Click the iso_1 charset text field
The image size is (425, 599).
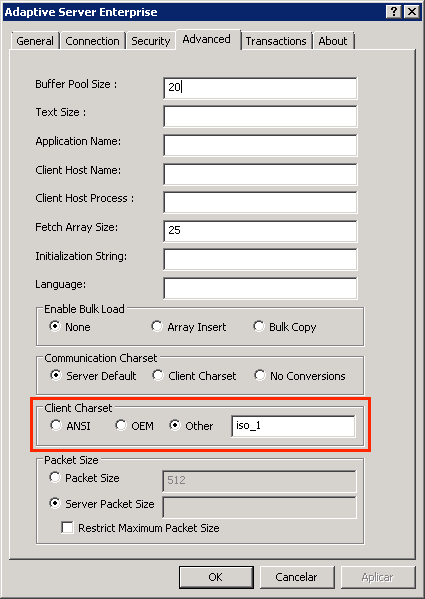[x=293, y=426]
